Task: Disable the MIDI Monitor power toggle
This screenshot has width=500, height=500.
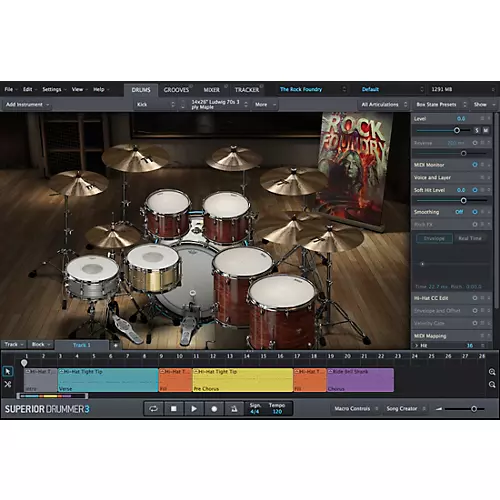Action: click(x=475, y=165)
